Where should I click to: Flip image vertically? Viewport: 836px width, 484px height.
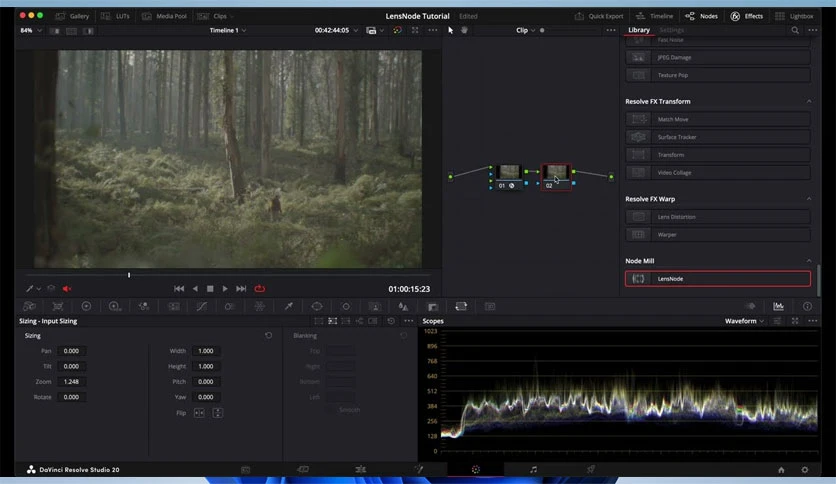(x=217, y=413)
